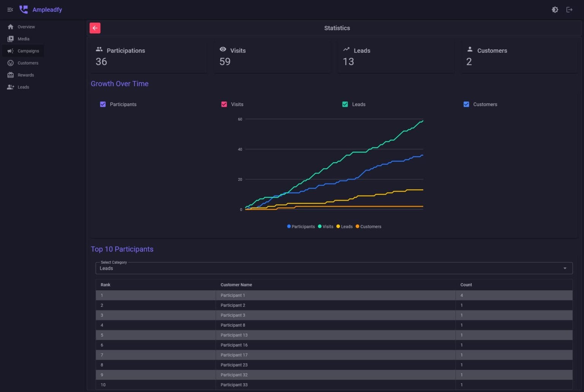Disable the Visits series checkbox
The height and width of the screenshot is (392, 584).
coord(224,104)
